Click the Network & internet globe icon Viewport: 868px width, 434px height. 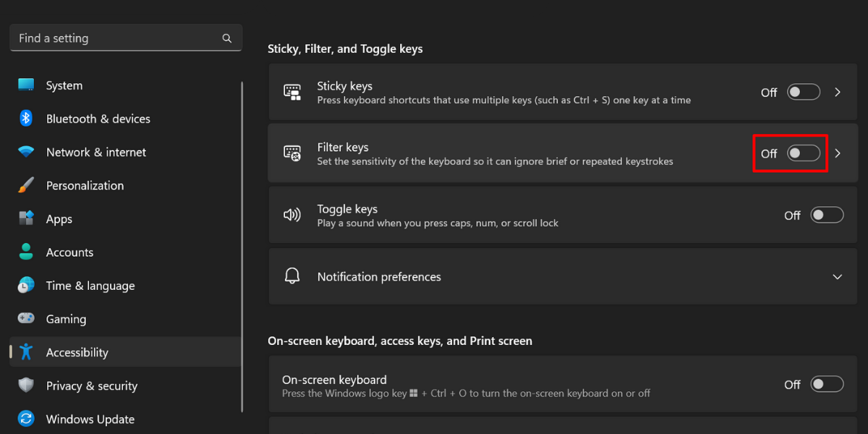(25, 152)
